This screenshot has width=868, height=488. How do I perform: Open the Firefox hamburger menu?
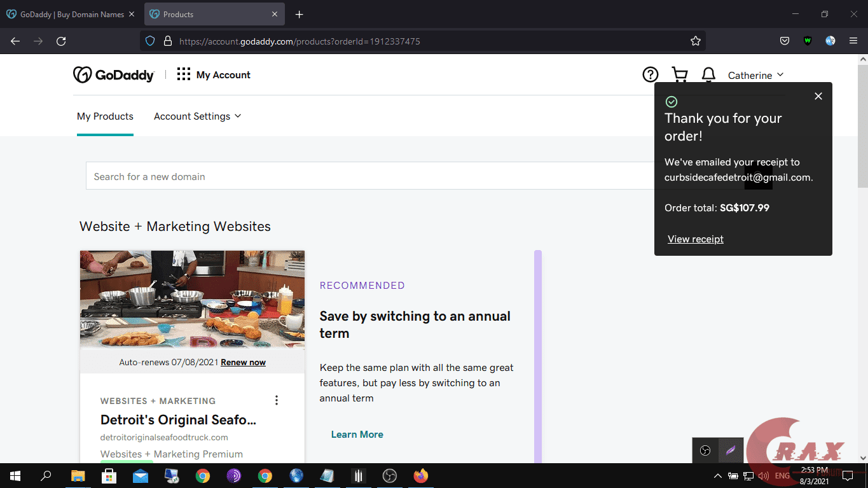853,41
